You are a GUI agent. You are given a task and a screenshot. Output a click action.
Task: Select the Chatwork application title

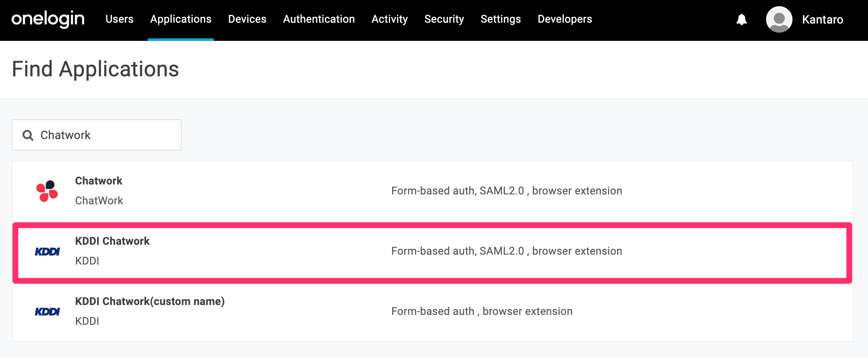pos(99,181)
